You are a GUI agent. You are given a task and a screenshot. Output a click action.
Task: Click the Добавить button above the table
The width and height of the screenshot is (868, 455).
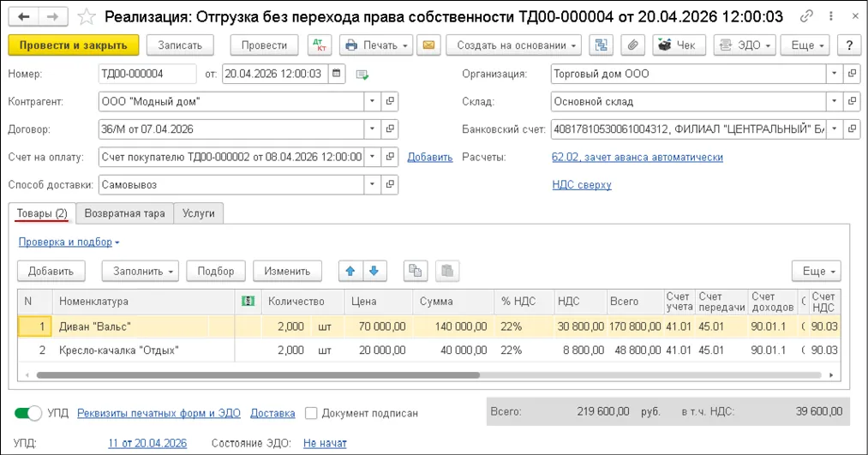click(51, 271)
